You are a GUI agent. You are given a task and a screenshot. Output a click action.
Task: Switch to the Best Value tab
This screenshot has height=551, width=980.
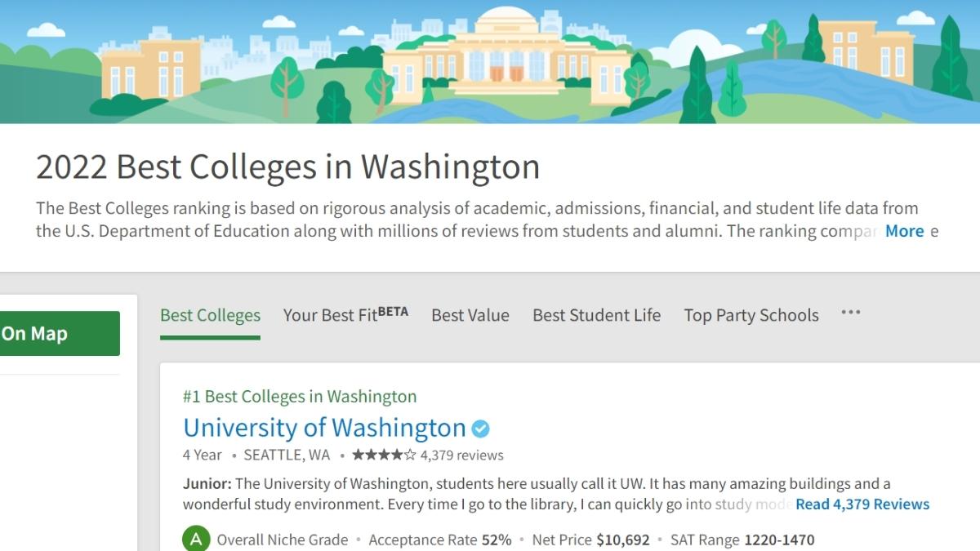tap(470, 315)
